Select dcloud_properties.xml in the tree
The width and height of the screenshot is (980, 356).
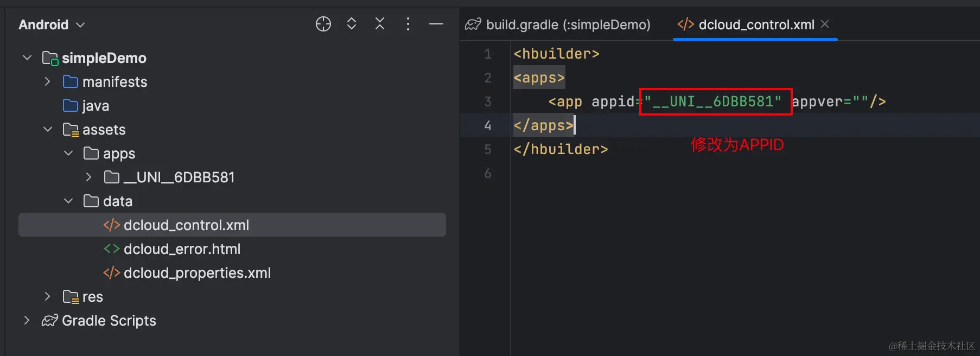[196, 273]
